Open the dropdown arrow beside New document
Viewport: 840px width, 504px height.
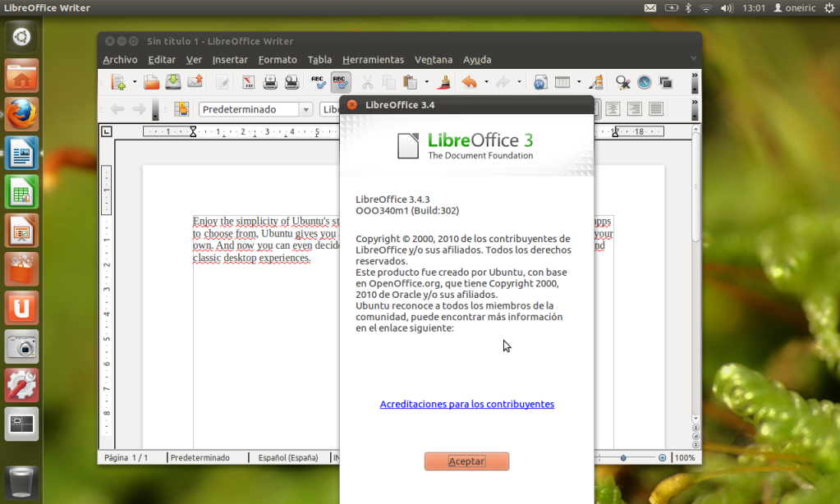135,82
